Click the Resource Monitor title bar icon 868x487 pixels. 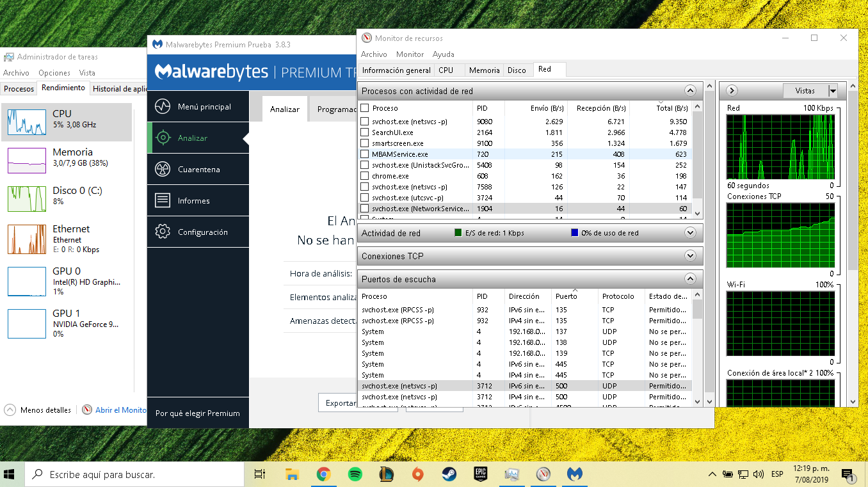(x=366, y=38)
